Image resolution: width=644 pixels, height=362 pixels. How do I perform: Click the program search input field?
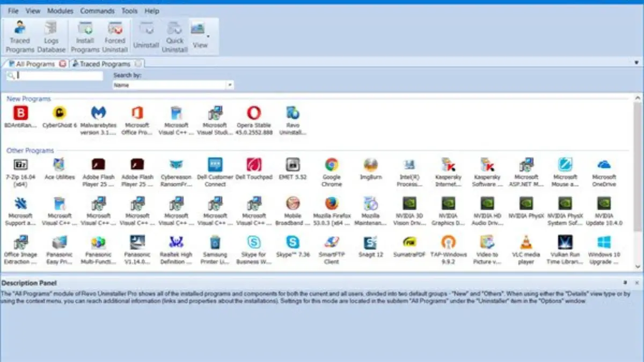tap(55, 76)
